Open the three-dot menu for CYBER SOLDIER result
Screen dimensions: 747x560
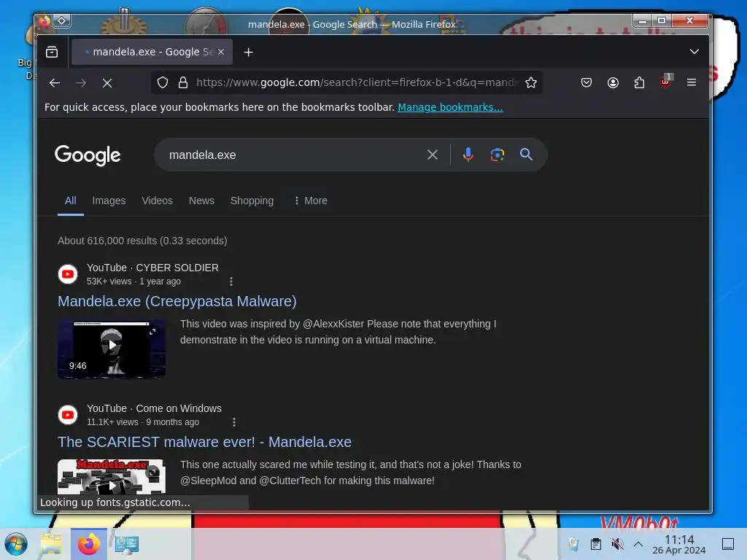point(231,281)
